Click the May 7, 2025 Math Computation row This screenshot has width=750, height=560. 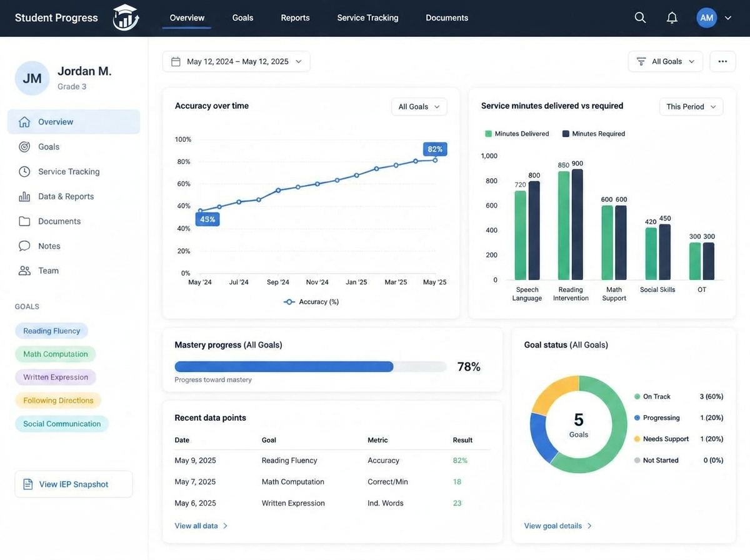tap(332, 482)
